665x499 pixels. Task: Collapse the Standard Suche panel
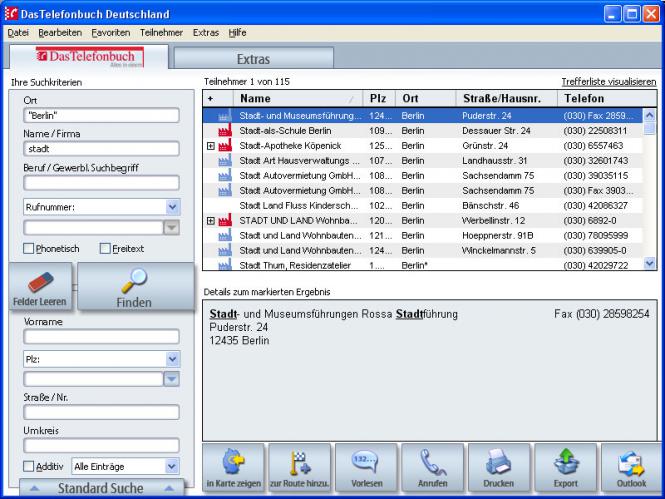(102, 488)
